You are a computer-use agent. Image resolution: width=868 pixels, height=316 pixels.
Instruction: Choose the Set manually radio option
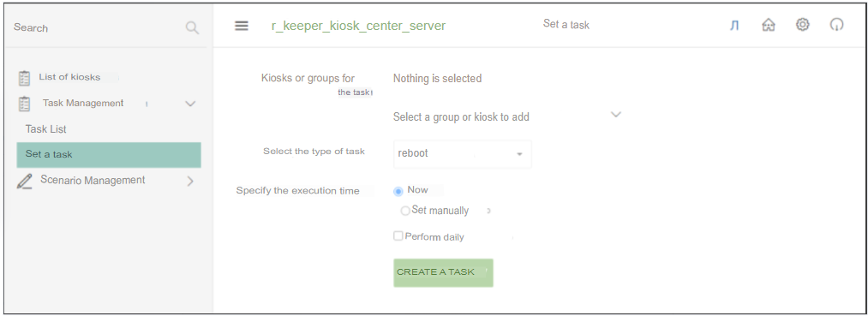405,211
